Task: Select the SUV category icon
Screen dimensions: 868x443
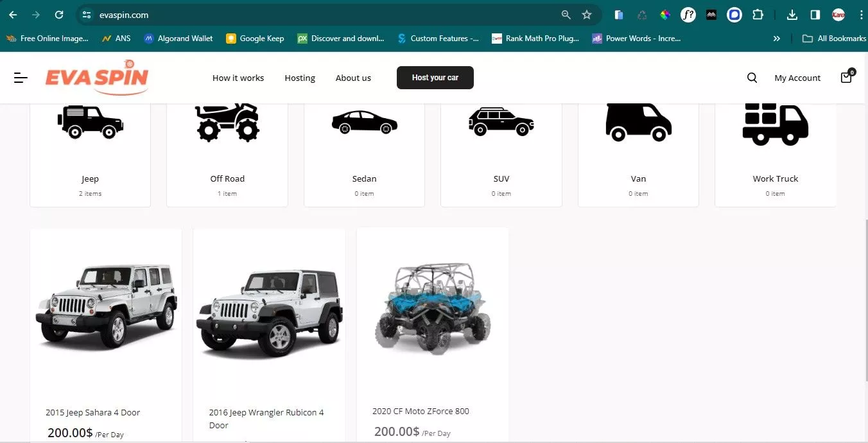Action: click(501, 122)
